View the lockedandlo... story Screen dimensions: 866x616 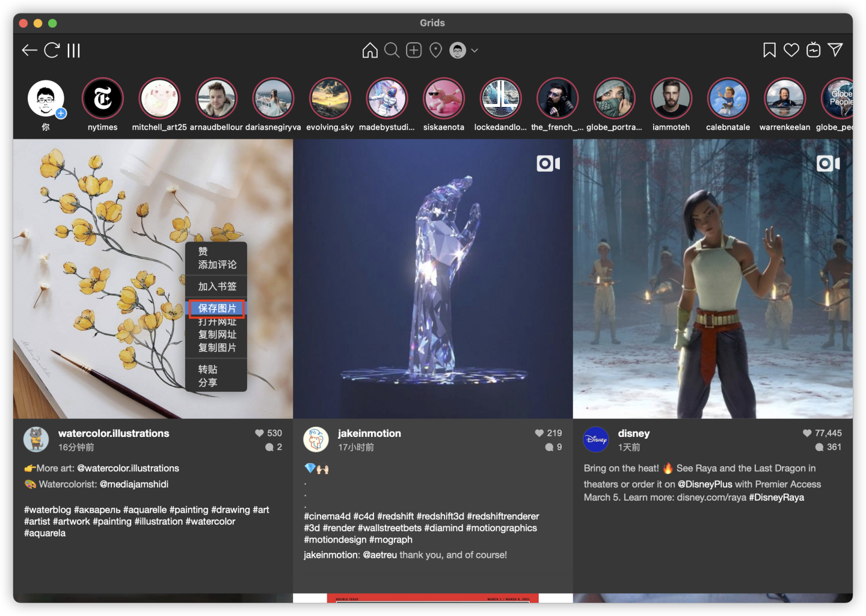point(500,99)
